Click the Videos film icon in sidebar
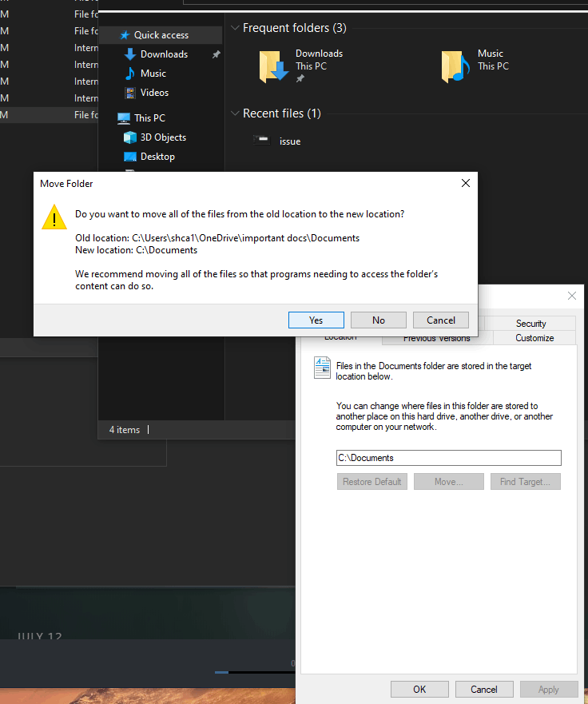This screenshot has width=588, height=704. click(130, 93)
